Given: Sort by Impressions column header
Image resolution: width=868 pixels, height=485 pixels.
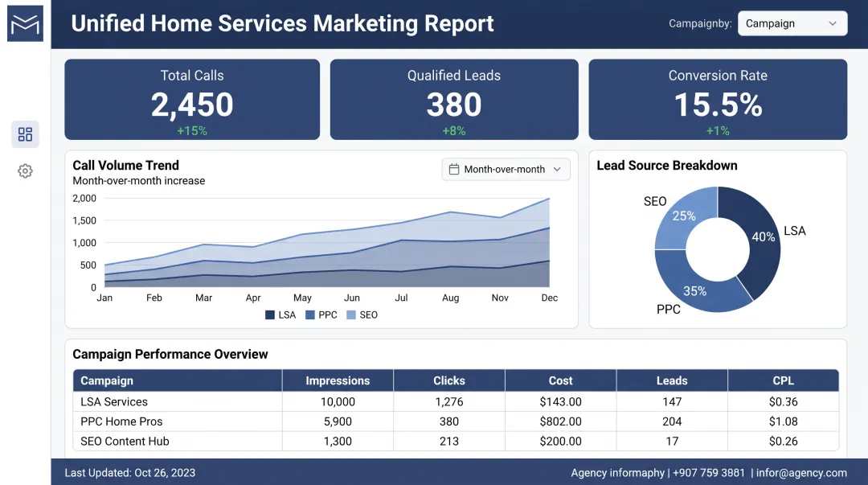Looking at the screenshot, I should point(338,380).
